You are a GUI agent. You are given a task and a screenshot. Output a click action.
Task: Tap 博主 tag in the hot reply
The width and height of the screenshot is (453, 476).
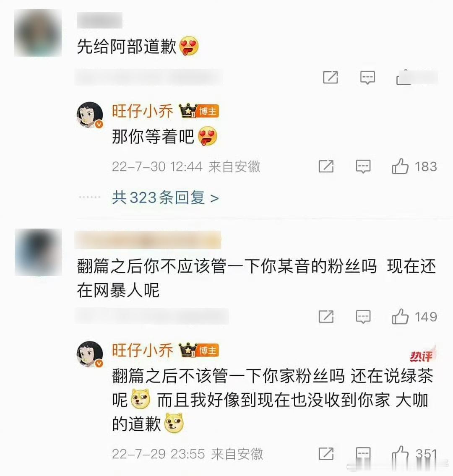(x=208, y=351)
